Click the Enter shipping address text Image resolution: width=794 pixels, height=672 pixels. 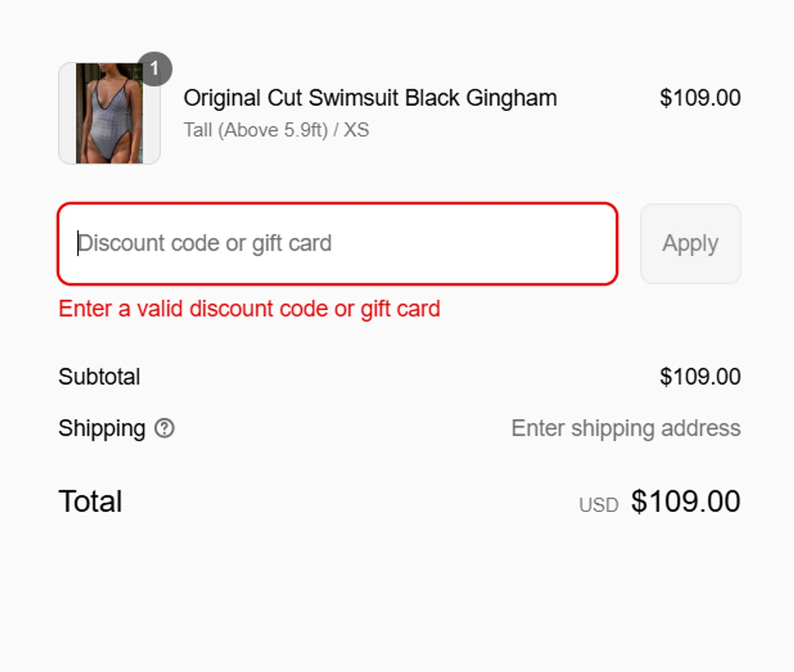pos(626,428)
